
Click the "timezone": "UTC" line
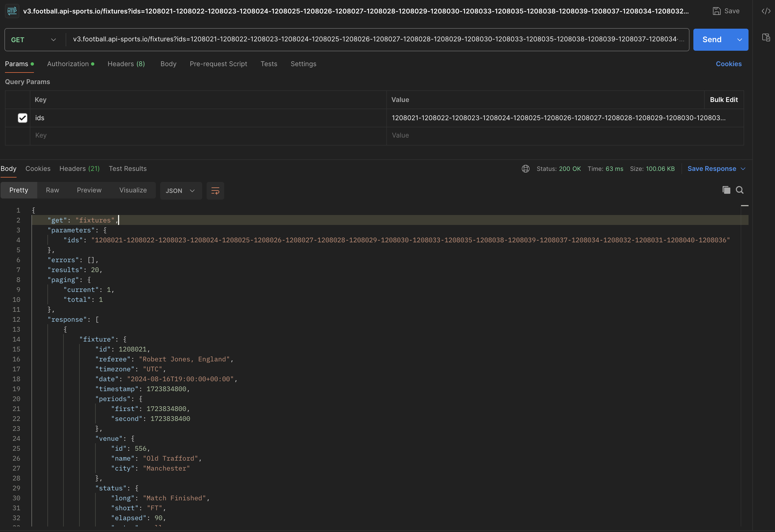[x=130, y=369]
